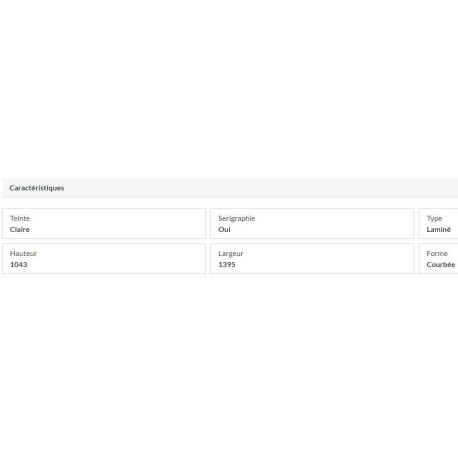Image resolution: width=458 pixels, height=458 pixels.
Task: Click empty area of Largeur box
Action: [333, 259]
